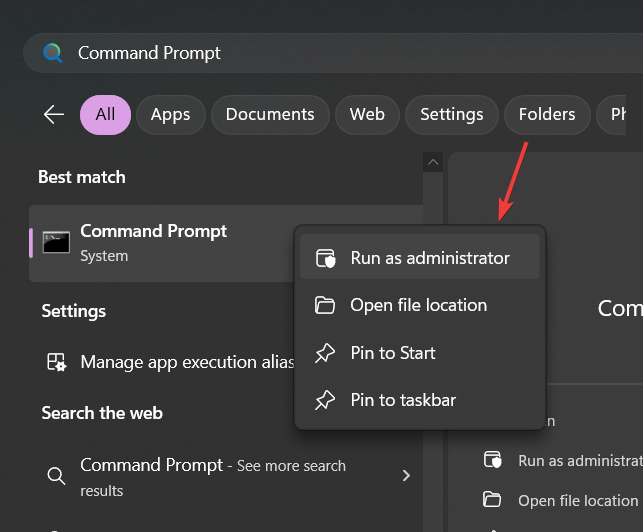Click the Command Prompt app icon

56,242
